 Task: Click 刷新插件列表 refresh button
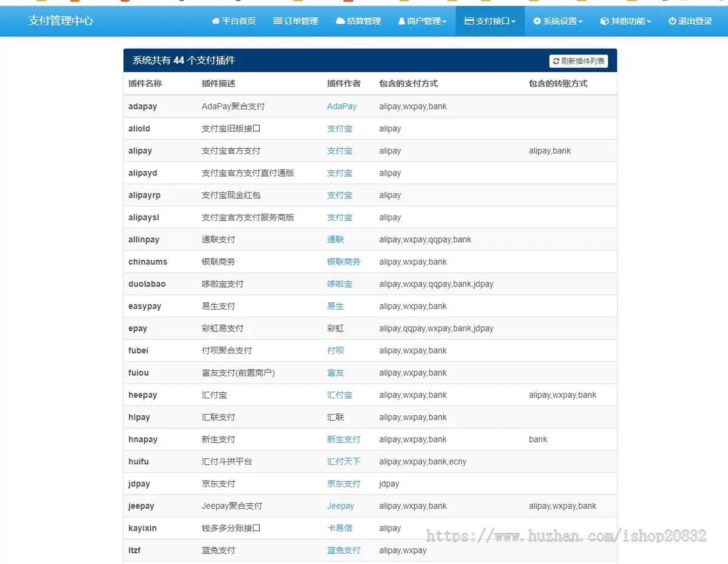click(x=579, y=61)
